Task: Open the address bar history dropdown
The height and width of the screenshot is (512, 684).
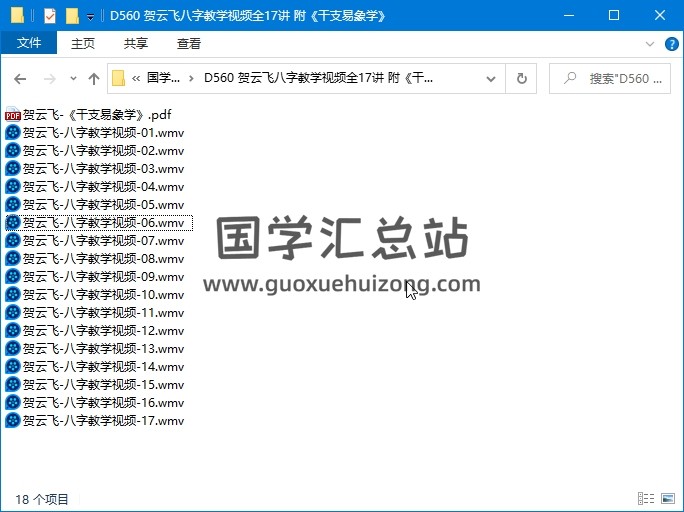Action: [x=490, y=79]
